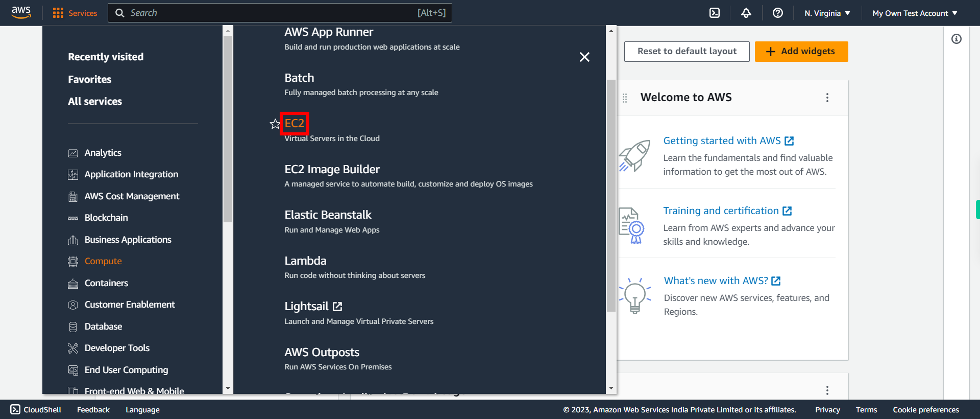The width and height of the screenshot is (980, 419).
Task: Open the Welcome to AWS widget options menu
Action: (x=827, y=98)
